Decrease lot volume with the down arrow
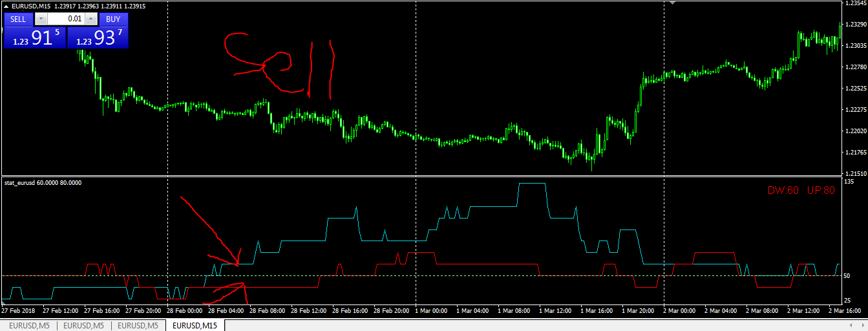Image resolution: width=868 pixels, height=331 pixels. [x=41, y=19]
